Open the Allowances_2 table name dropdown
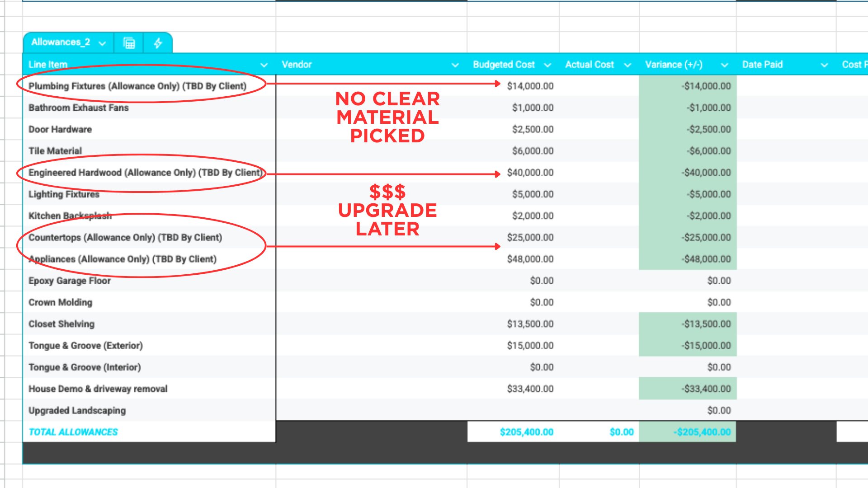This screenshot has width=868, height=488. 103,43
